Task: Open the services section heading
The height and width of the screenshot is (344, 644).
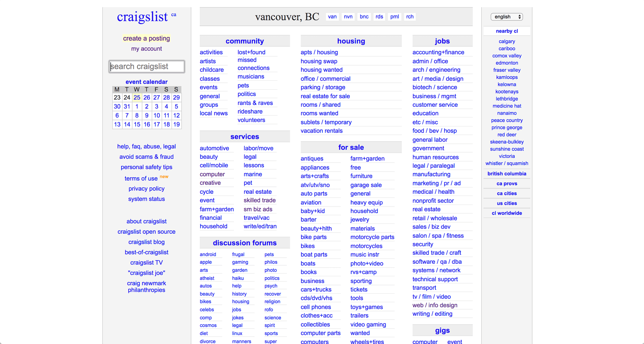Action: pos(245,137)
